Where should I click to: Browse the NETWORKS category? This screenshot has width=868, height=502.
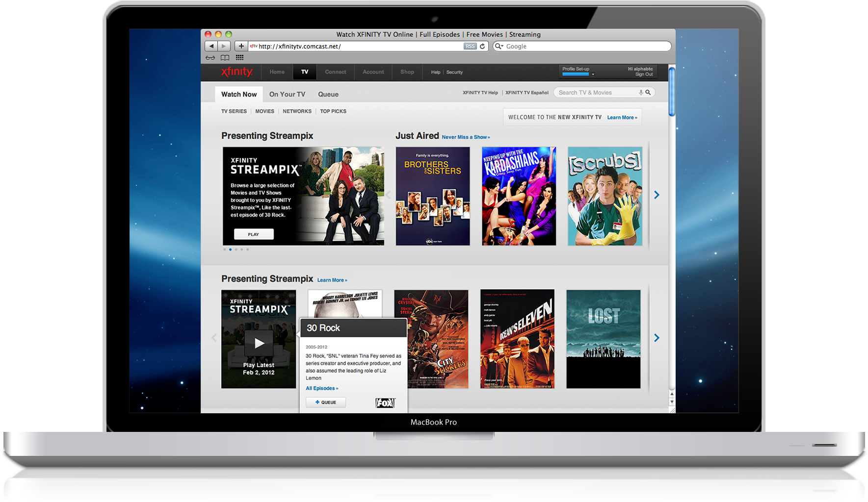coord(297,111)
